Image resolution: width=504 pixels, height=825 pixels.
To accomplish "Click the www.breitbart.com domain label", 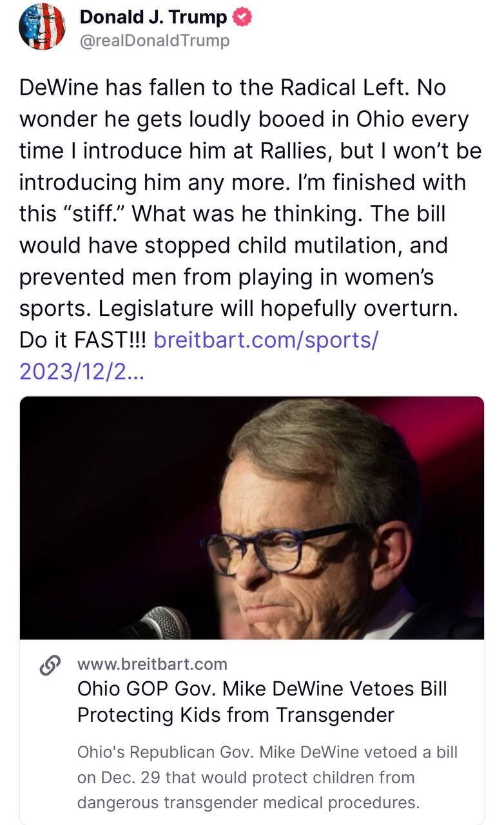I will [x=153, y=663].
